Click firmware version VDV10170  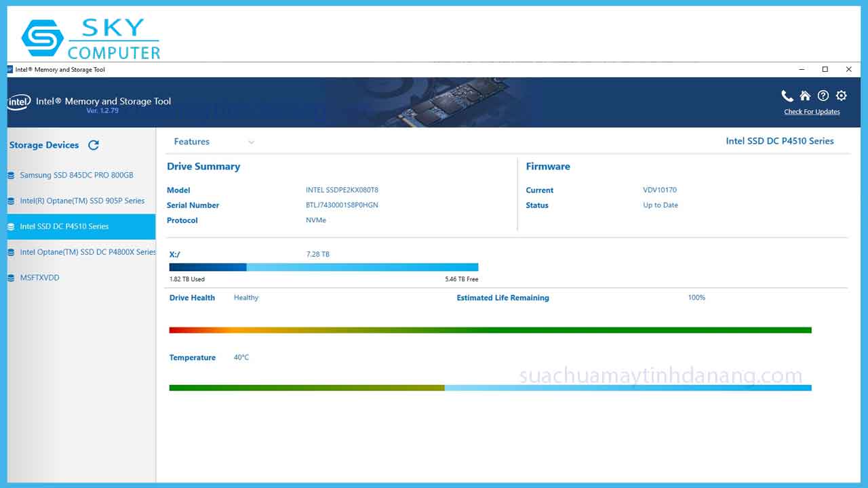(660, 190)
